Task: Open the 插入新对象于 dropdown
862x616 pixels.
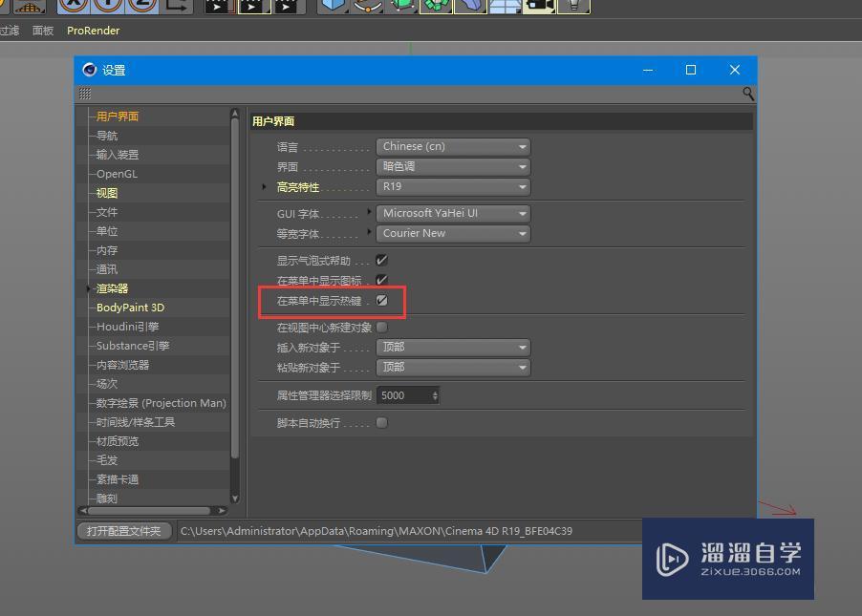Action: (x=453, y=347)
